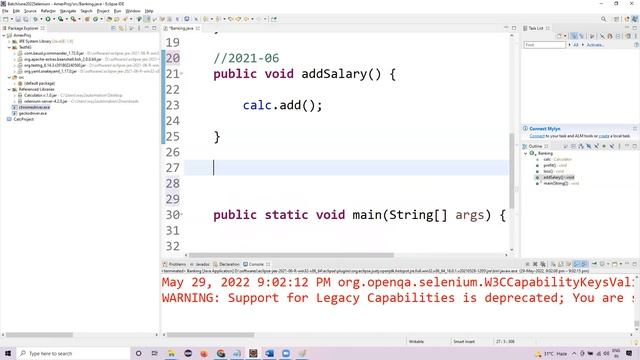Click the Search toolbar magnifier icon

(x=604, y=19)
